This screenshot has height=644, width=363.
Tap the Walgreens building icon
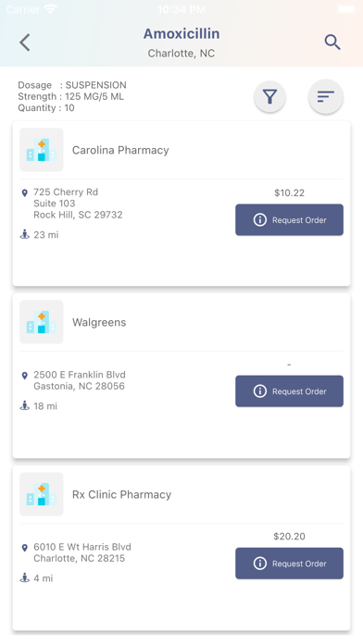point(42,322)
